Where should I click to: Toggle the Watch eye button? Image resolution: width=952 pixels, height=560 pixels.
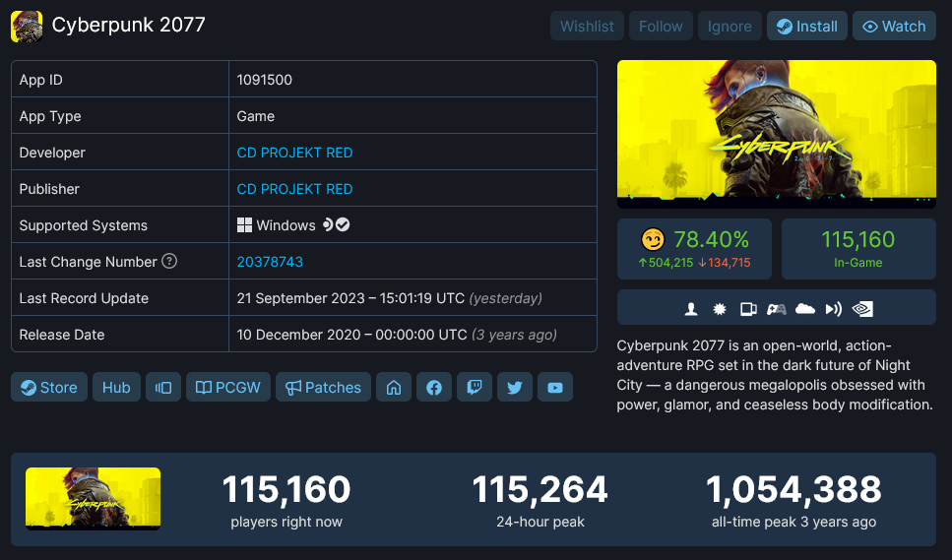tap(894, 27)
